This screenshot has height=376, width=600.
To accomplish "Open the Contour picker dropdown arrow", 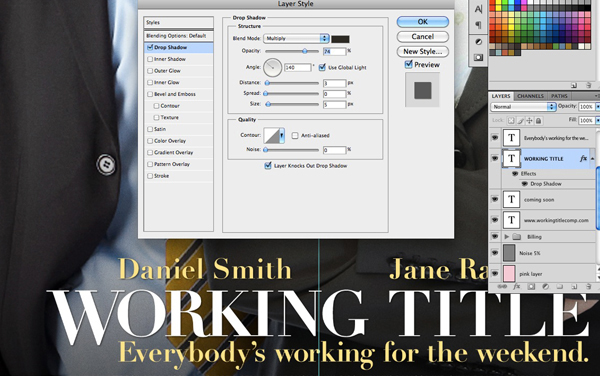I will point(282,135).
